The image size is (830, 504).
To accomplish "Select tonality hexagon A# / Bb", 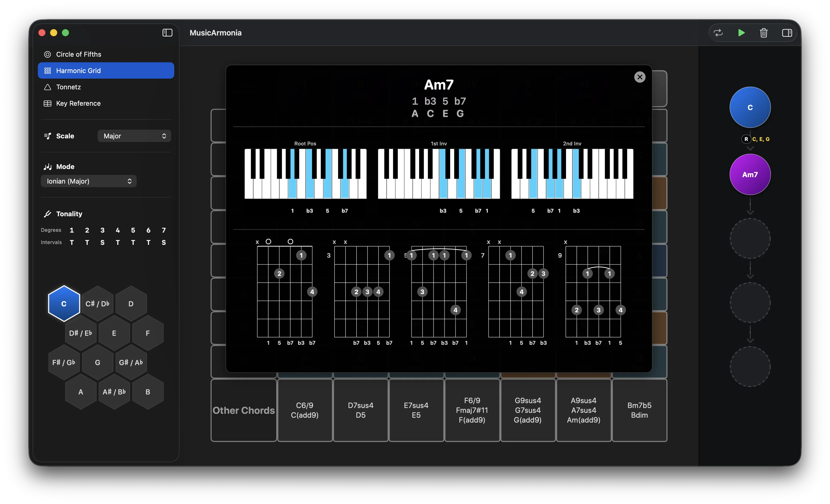I will tap(114, 392).
